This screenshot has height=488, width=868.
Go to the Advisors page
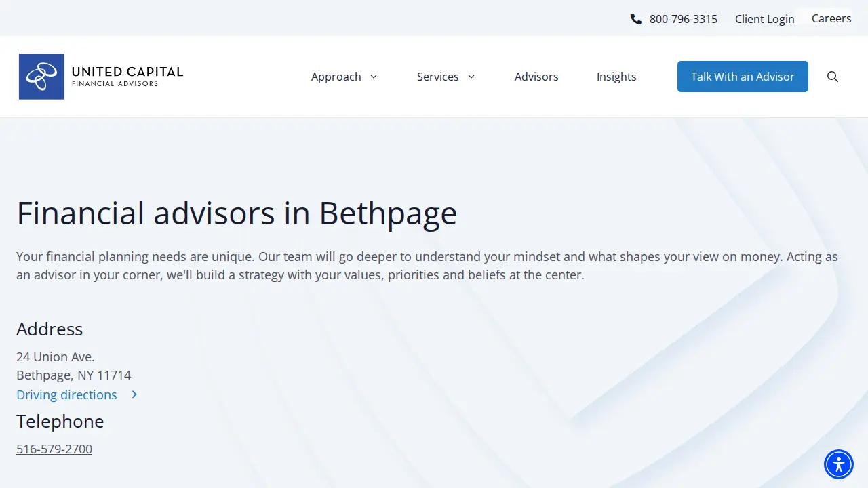[536, 77]
